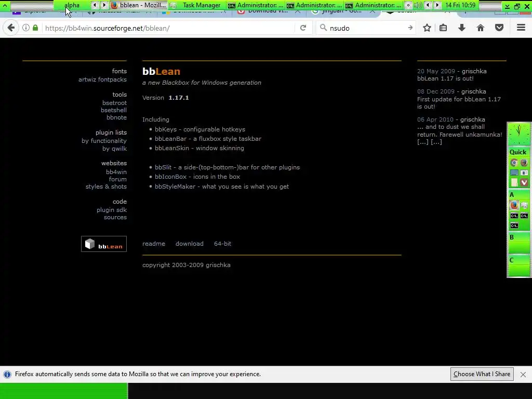Activate bblean - Mozilla task in bar
532x399 pixels.
pos(139,5)
